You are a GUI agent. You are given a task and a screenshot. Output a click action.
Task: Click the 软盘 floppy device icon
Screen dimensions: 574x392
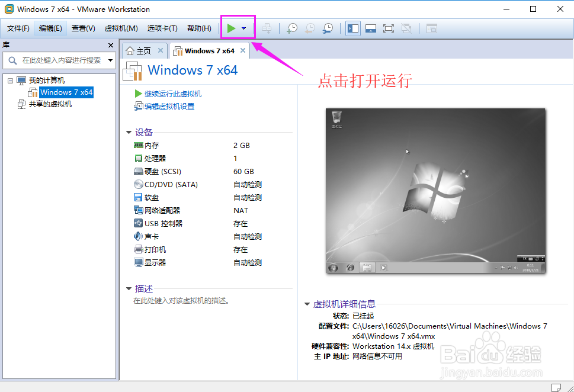pyautogui.click(x=138, y=198)
